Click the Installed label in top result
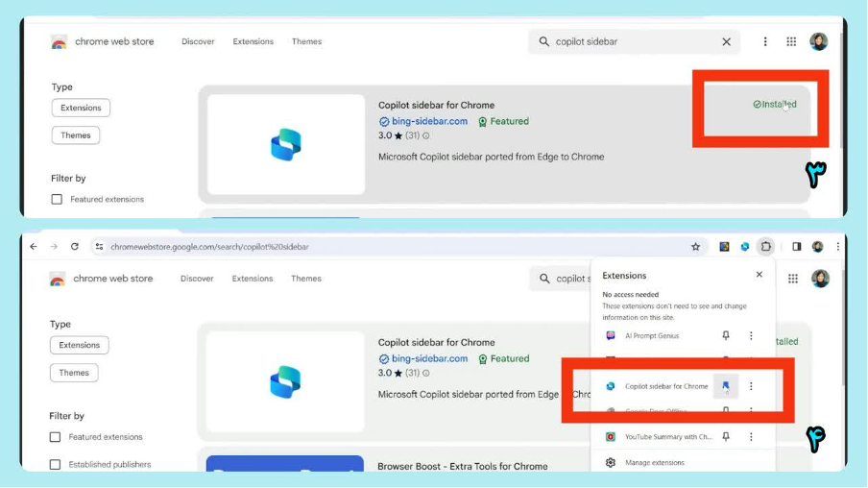Screen dimensions: 868x488 775,104
